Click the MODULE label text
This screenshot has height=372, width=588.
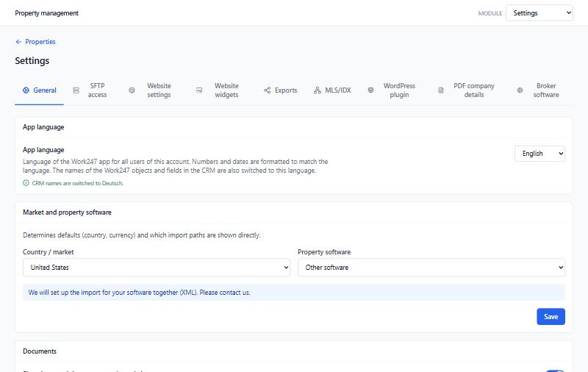(x=490, y=13)
